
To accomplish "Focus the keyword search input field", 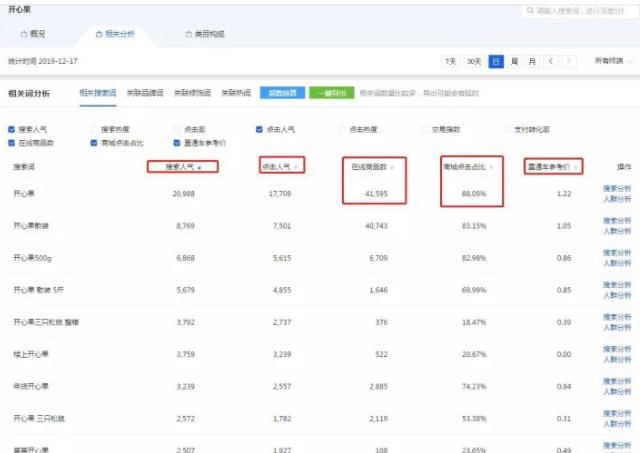I will (x=580, y=11).
